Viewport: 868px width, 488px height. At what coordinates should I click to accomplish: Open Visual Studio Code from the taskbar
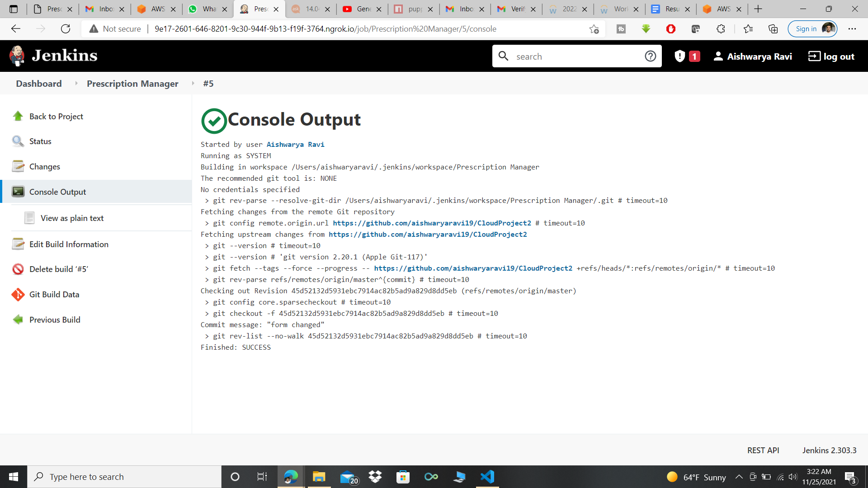tap(487, 477)
